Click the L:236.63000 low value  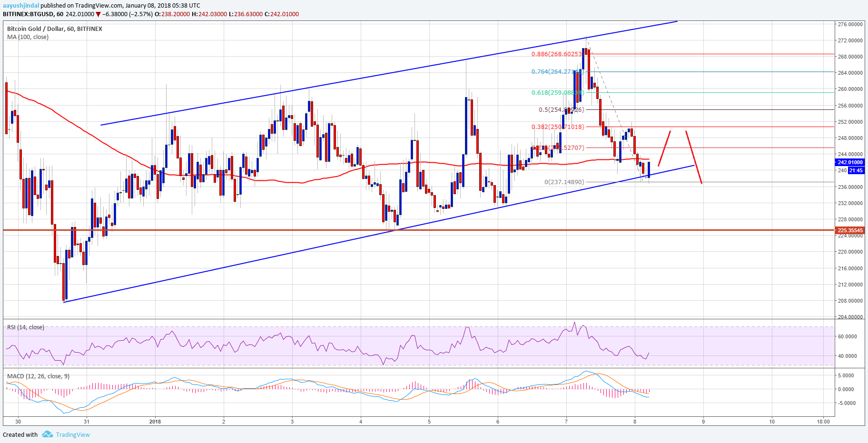point(246,14)
